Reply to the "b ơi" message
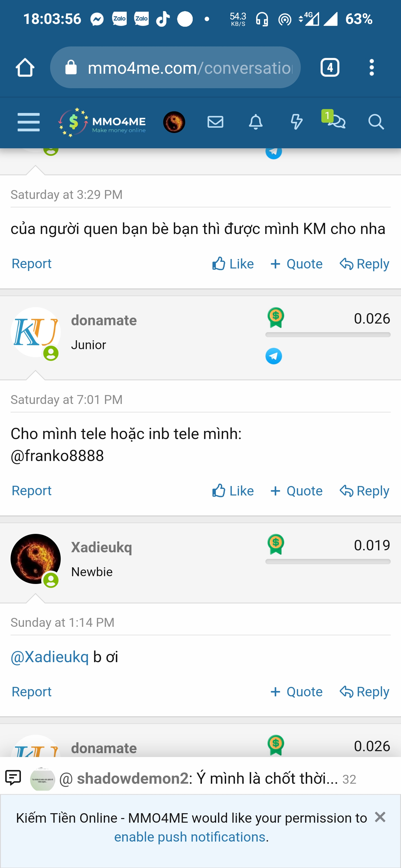401x868 pixels. [x=364, y=692]
